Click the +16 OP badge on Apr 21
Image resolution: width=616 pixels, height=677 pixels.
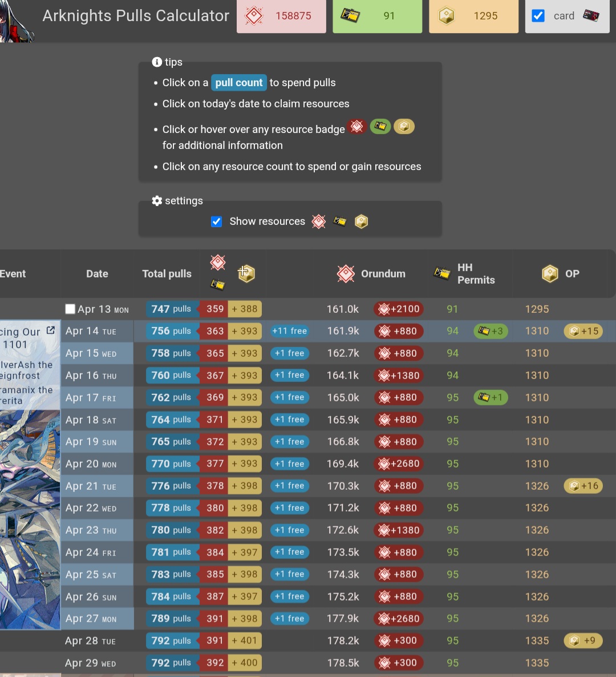[x=583, y=486]
